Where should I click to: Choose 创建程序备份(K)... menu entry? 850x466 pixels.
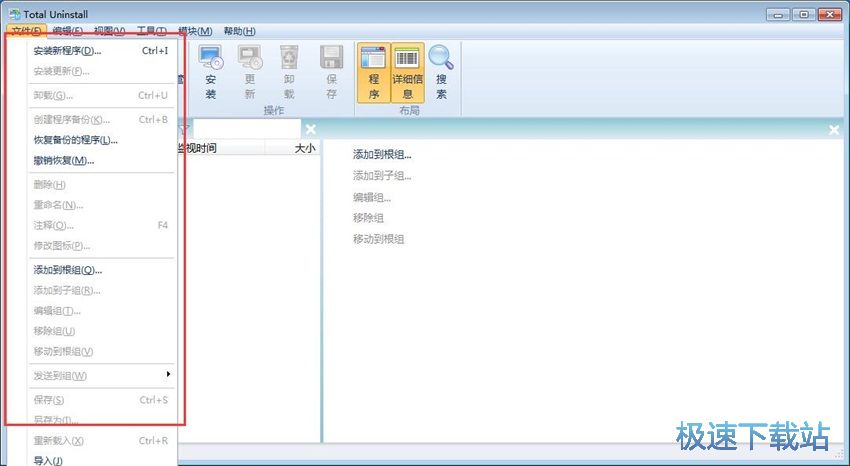101,120
